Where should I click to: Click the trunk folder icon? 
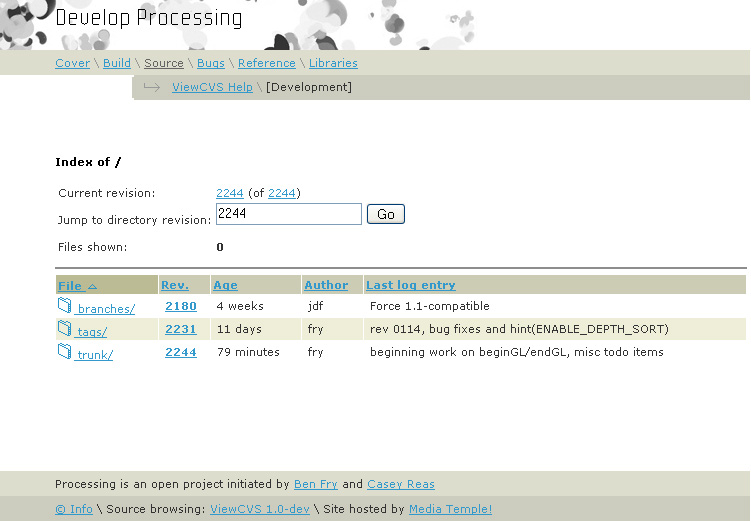click(65, 352)
